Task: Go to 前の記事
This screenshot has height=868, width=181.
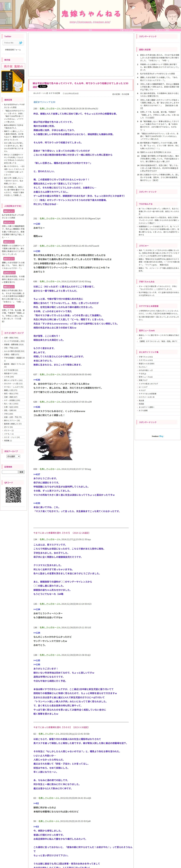Action: click(x=116, y=94)
